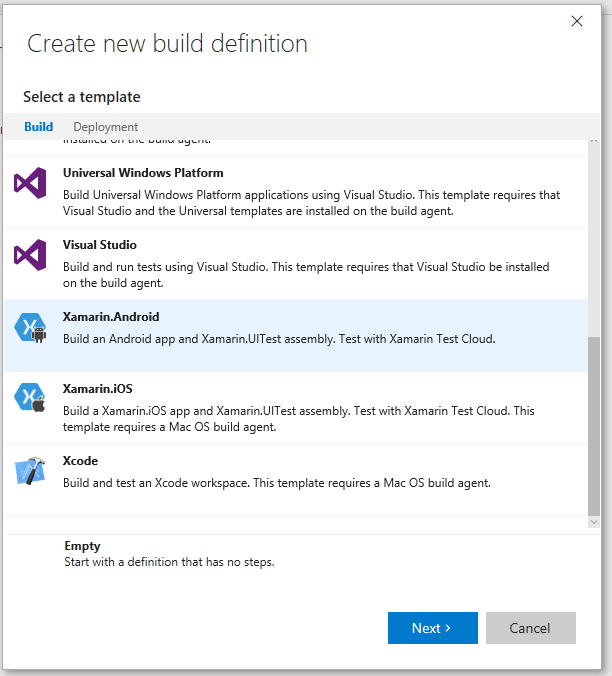The width and height of the screenshot is (612, 676).
Task: Choose the Empty definition option
Action: point(82,546)
